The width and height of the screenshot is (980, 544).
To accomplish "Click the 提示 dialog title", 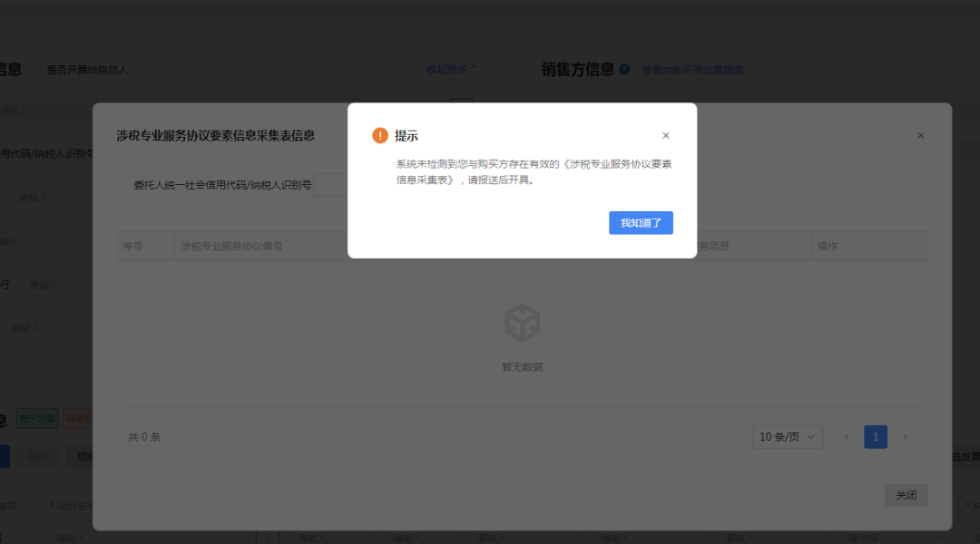I will (x=407, y=135).
